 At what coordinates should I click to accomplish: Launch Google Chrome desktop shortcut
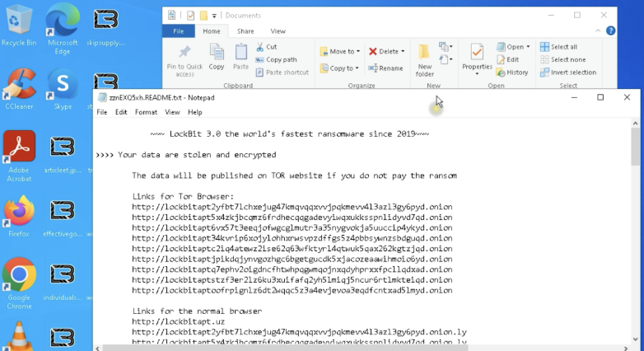coord(19,283)
